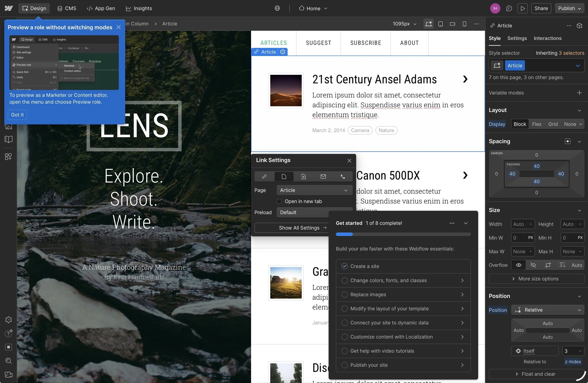This screenshot has height=383, width=588.
Task: Set display to Flex
Action: tap(537, 124)
